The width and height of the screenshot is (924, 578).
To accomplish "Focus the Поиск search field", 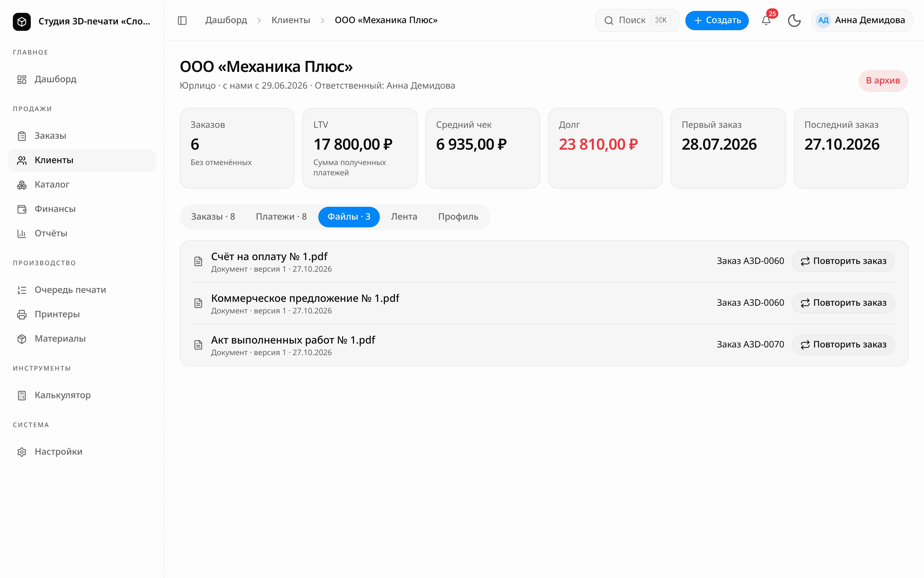I will click(637, 21).
